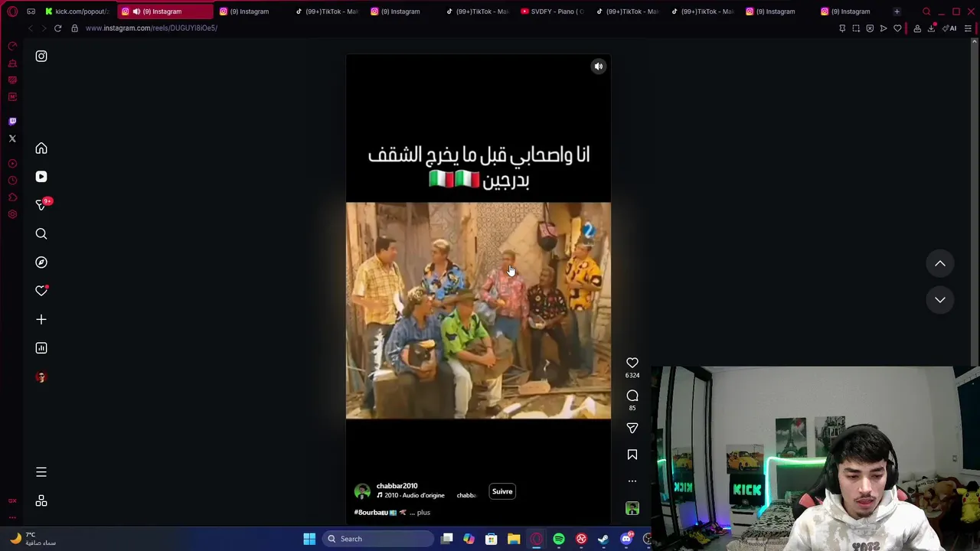Open the Explore compass icon
The width and height of the screenshot is (980, 551).
41,262
